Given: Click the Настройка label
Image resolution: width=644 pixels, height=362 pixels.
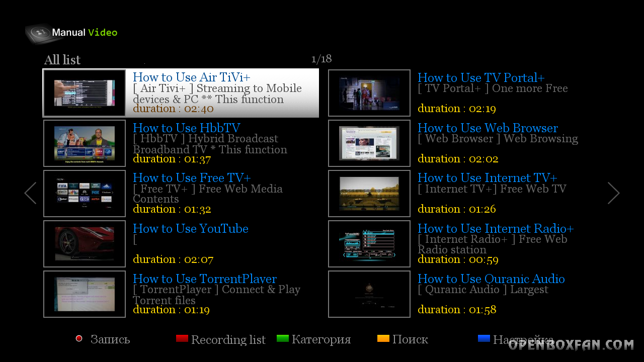Looking at the screenshot, I should pyautogui.click(x=523, y=339).
